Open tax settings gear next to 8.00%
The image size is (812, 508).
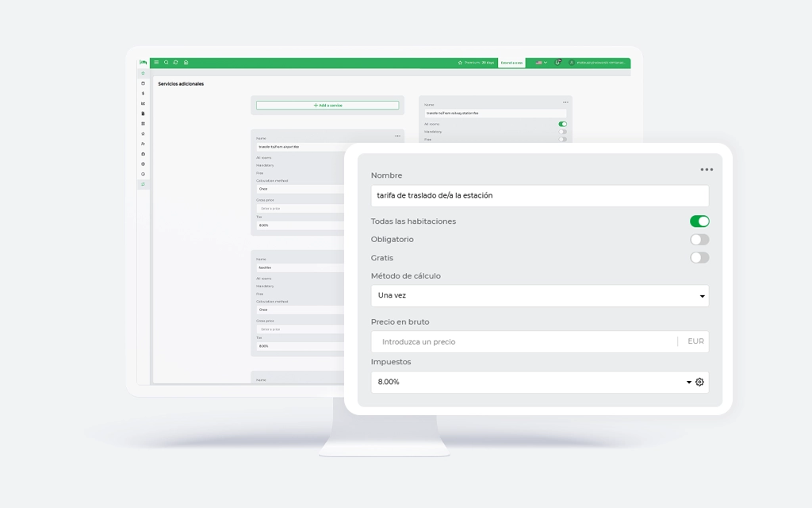point(699,382)
